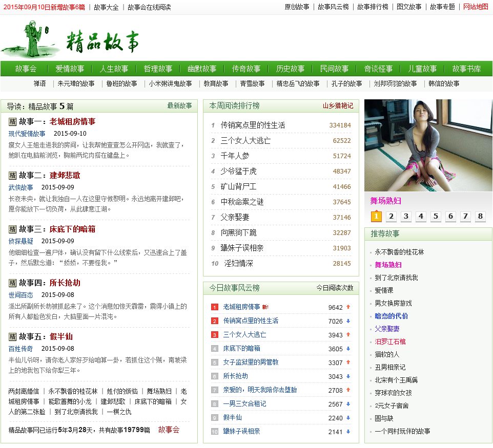This screenshot has width=493, height=448.
Task: Click the up arrow next to 3307
Action: (348, 362)
